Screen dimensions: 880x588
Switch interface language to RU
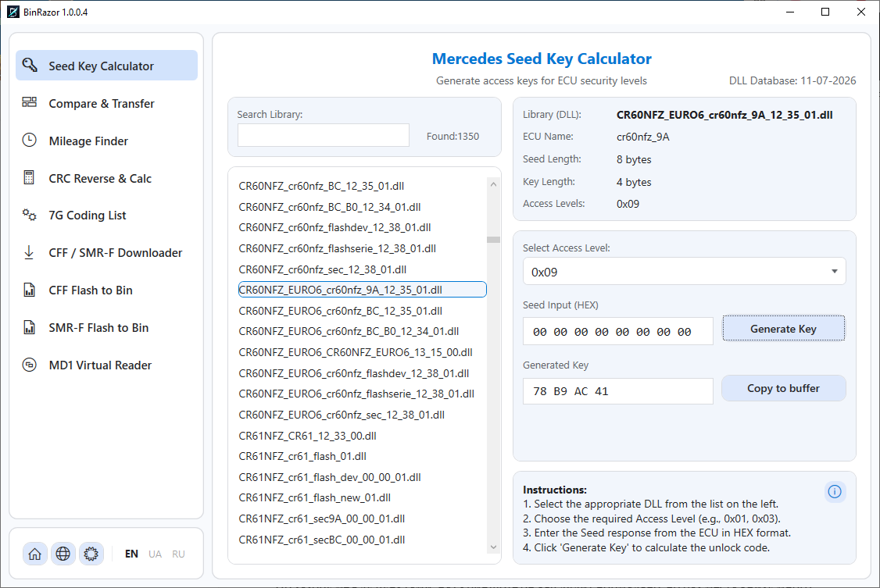click(178, 554)
